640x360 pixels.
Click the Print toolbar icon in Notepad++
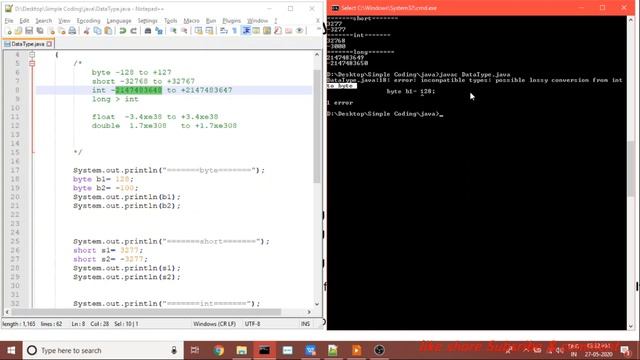(72, 31)
